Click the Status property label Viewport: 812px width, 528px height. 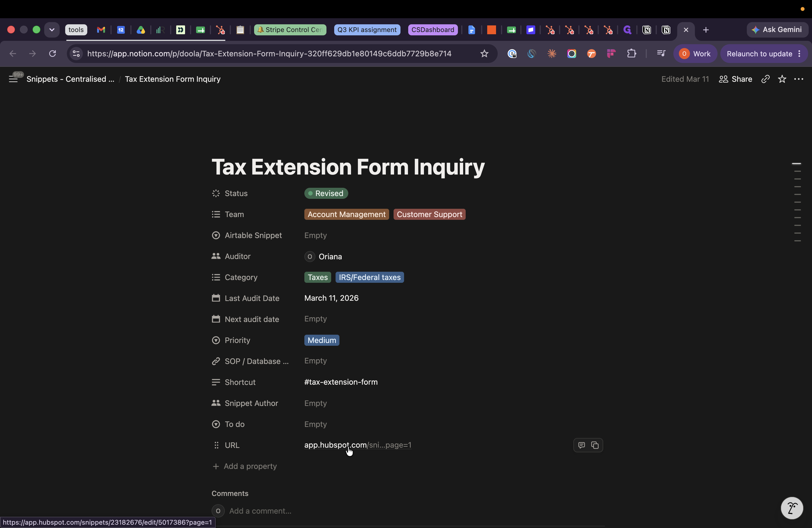point(236,193)
